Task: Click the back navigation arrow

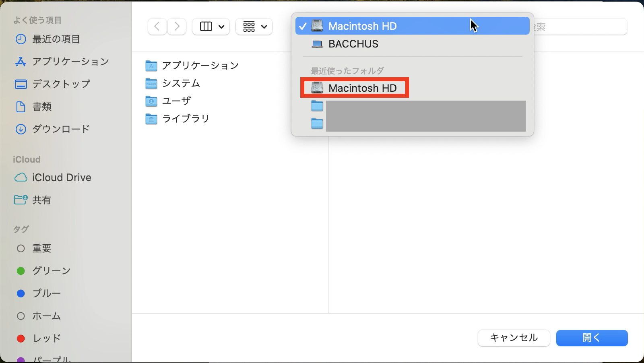Action: pos(157,27)
